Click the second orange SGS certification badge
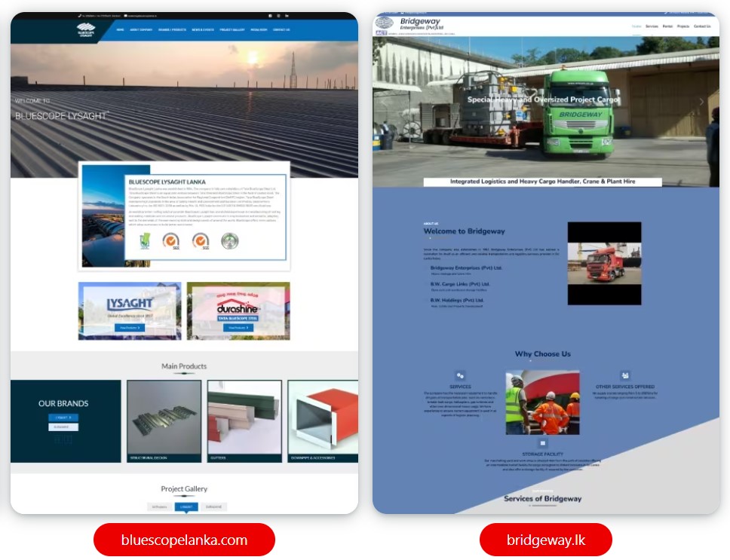 coord(201,241)
